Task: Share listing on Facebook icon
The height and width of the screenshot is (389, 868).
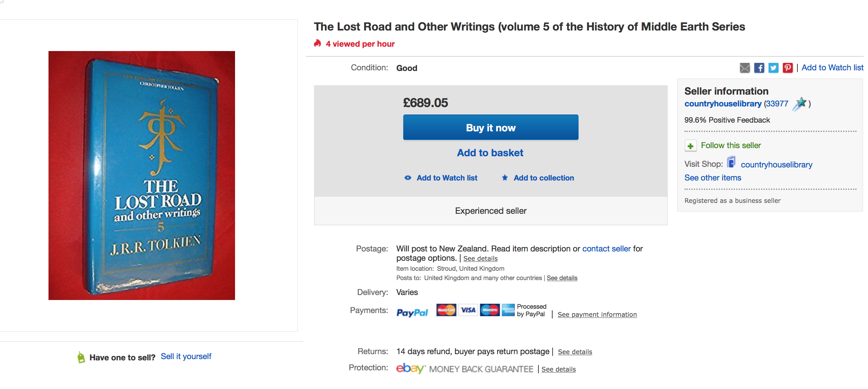Action: pyautogui.click(x=759, y=68)
